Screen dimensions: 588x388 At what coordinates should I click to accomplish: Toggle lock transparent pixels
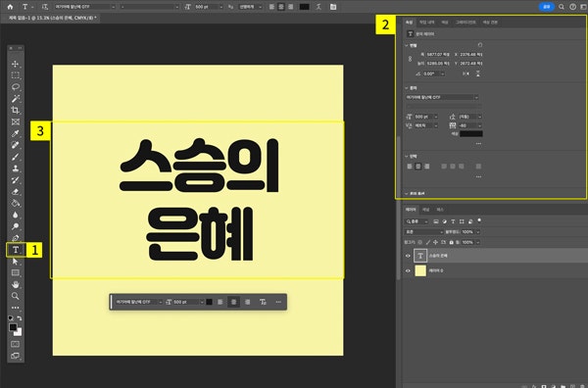click(x=420, y=243)
